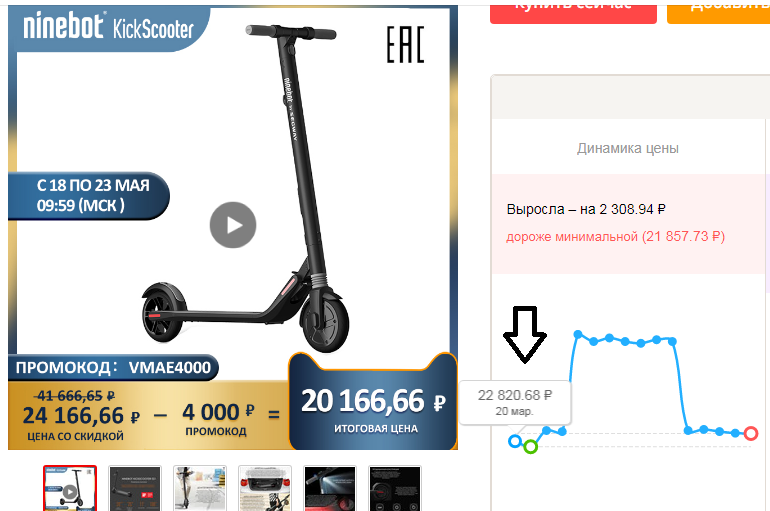Open the Динамика цены tab
The image size is (770, 511).
(628, 148)
